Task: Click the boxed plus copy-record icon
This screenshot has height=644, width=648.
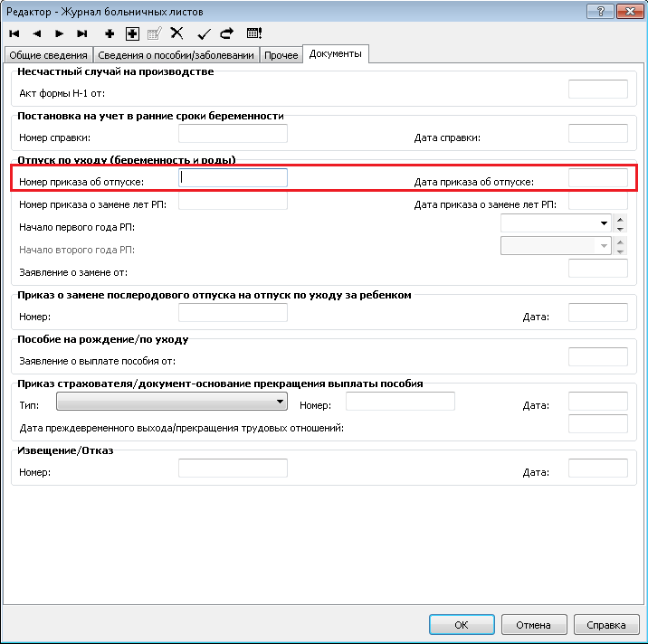Action: point(132,33)
